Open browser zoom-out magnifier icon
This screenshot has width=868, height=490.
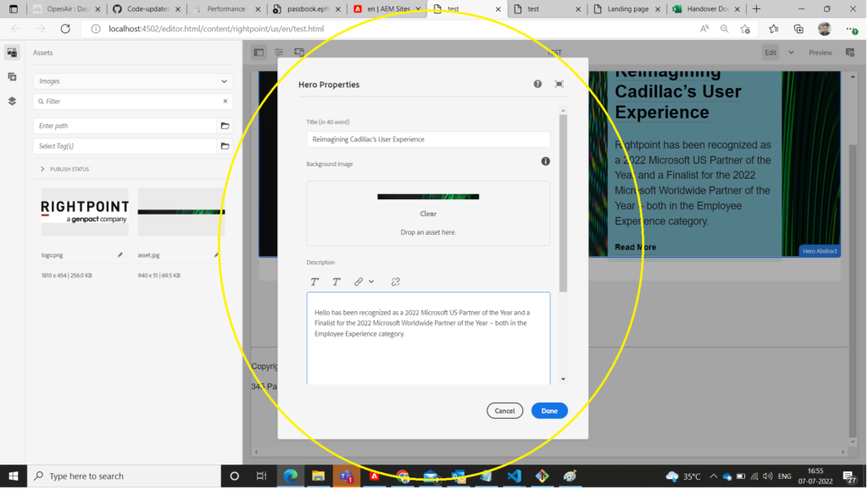(x=724, y=29)
